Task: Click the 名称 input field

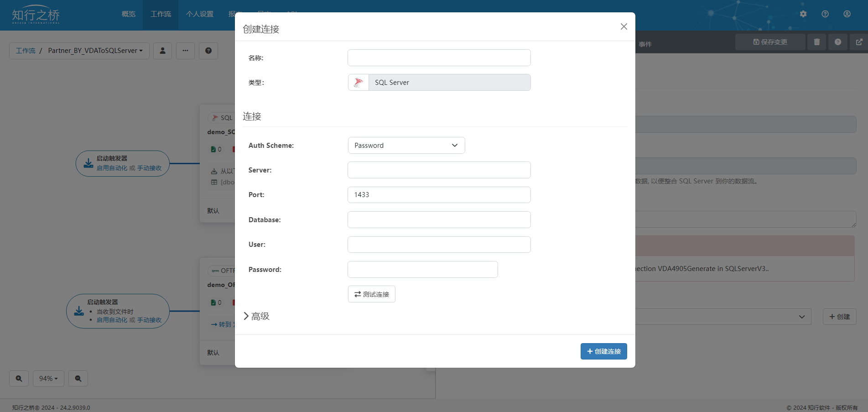Action: point(439,58)
